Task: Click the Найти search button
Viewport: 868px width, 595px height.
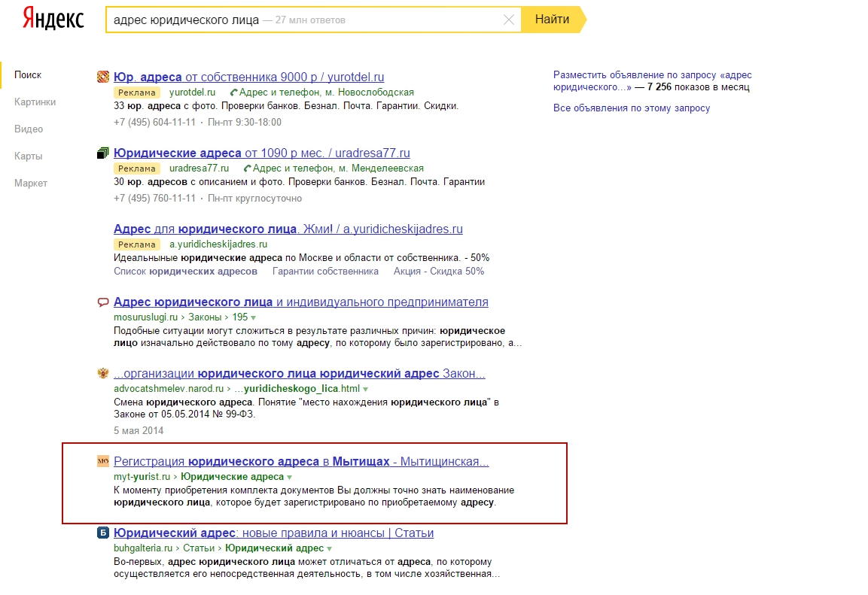Action: click(553, 20)
